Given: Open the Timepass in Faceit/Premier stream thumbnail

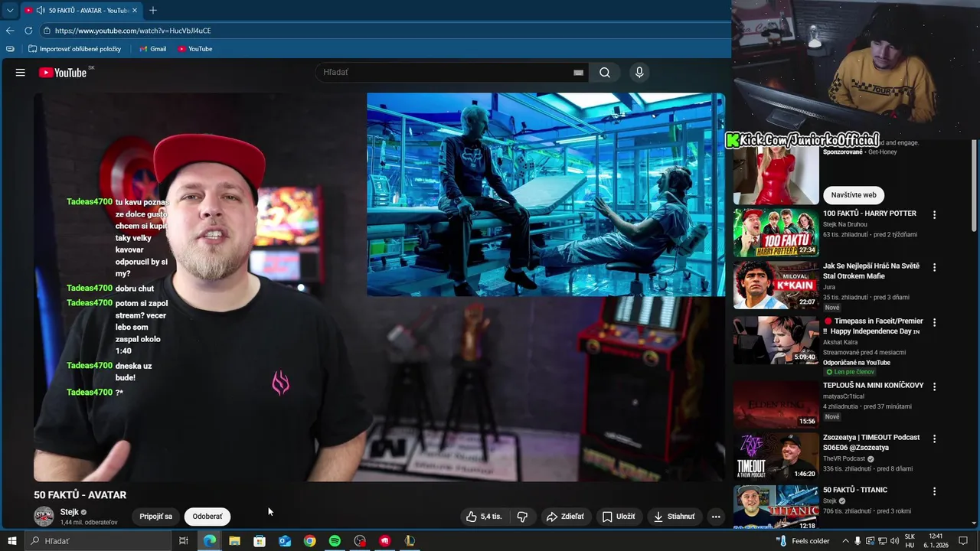Looking at the screenshot, I should [776, 339].
